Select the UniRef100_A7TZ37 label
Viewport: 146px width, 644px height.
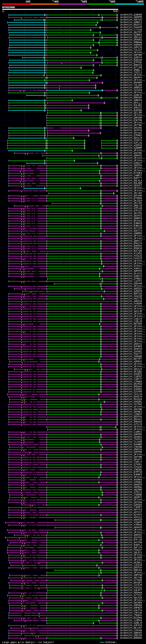point(131,595)
